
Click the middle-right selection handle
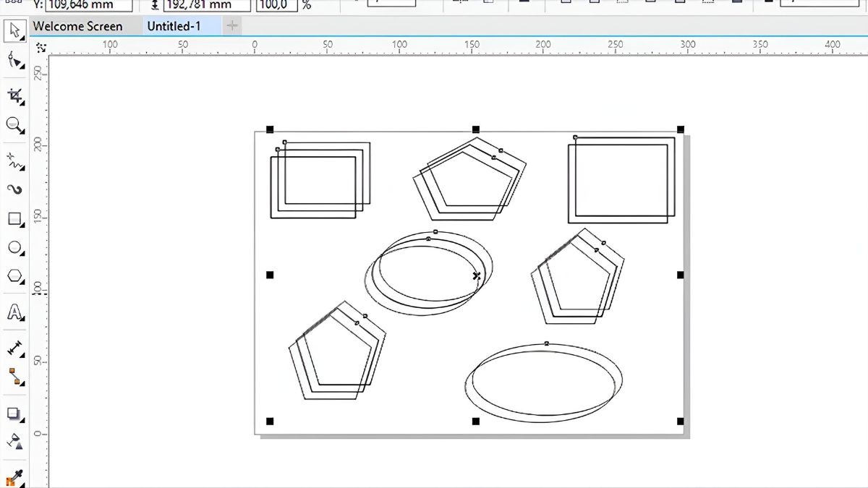681,275
